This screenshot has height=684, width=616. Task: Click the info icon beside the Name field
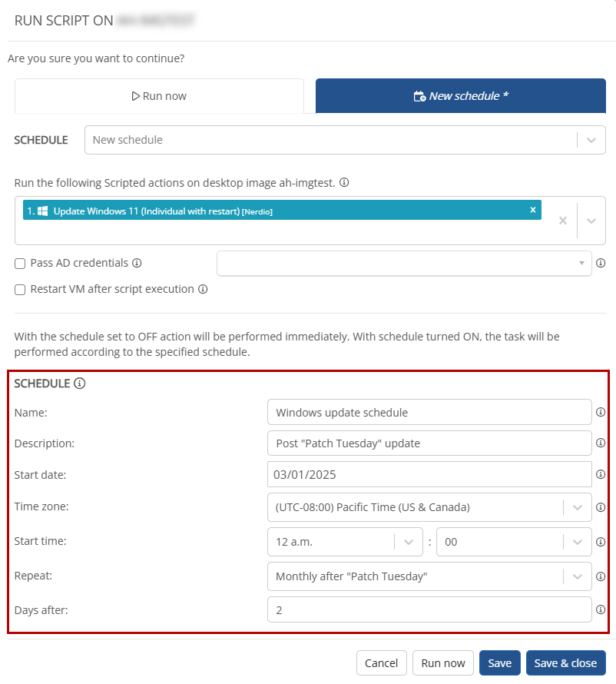(601, 412)
